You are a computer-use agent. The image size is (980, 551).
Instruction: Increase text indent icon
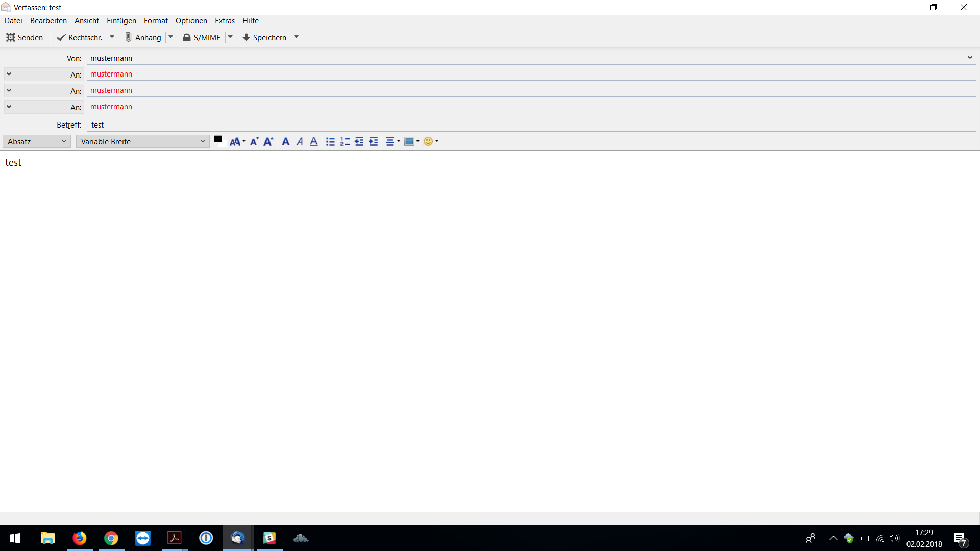point(374,142)
